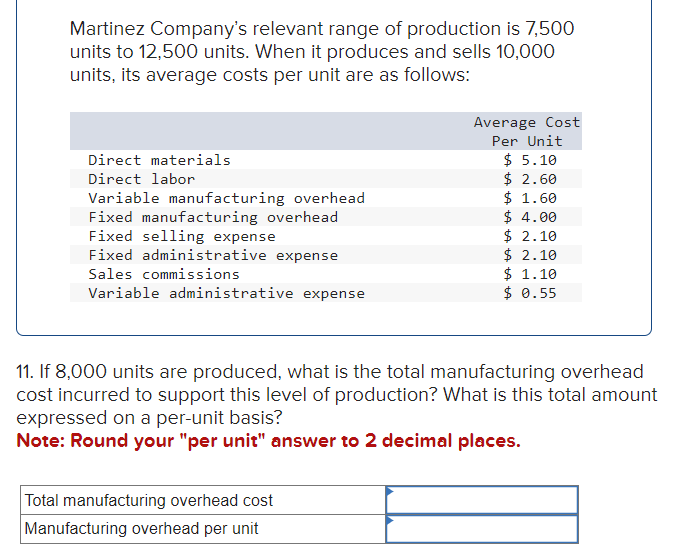682x557 pixels.
Task: Click the 'Fixed selling expense' row label
Action: (x=182, y=236)
